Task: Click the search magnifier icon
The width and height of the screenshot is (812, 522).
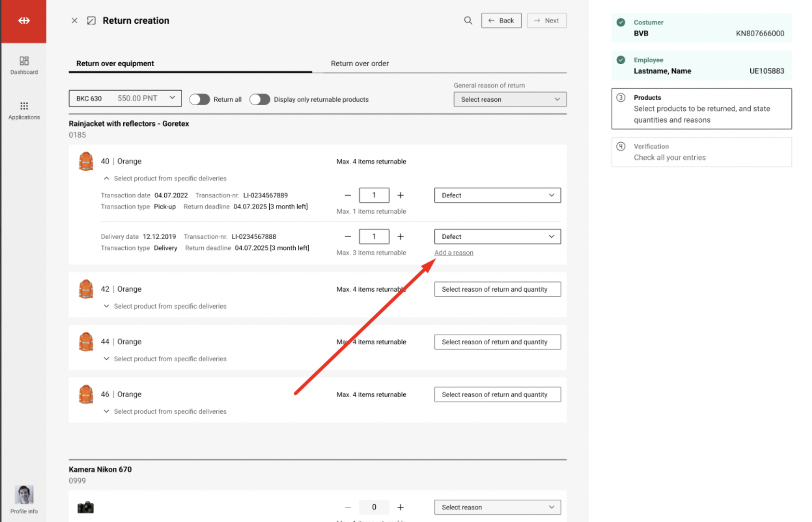Action: (x=468, y=21)
